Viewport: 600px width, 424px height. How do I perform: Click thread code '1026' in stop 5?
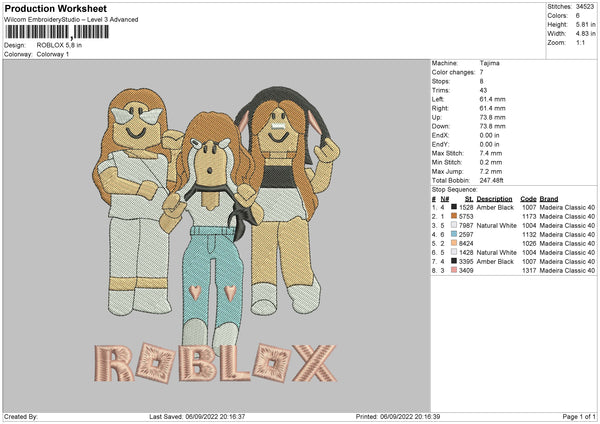529,243
